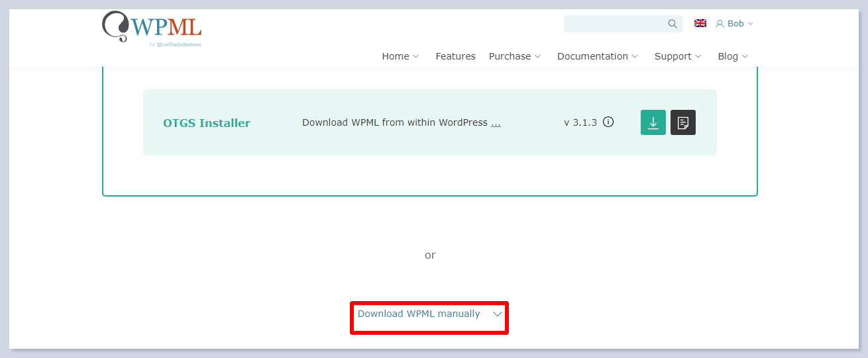Open the Home menu item

click(x=396, y=56)
